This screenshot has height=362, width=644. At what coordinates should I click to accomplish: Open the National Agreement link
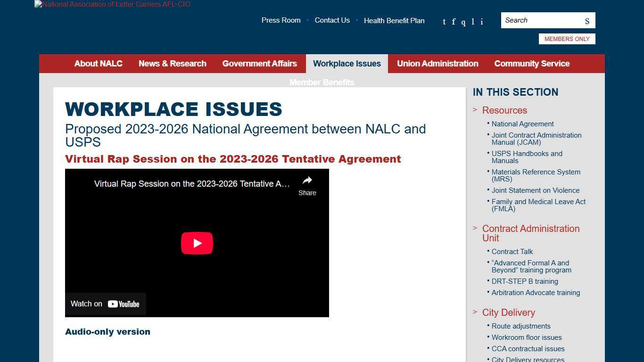pos(522,124)
